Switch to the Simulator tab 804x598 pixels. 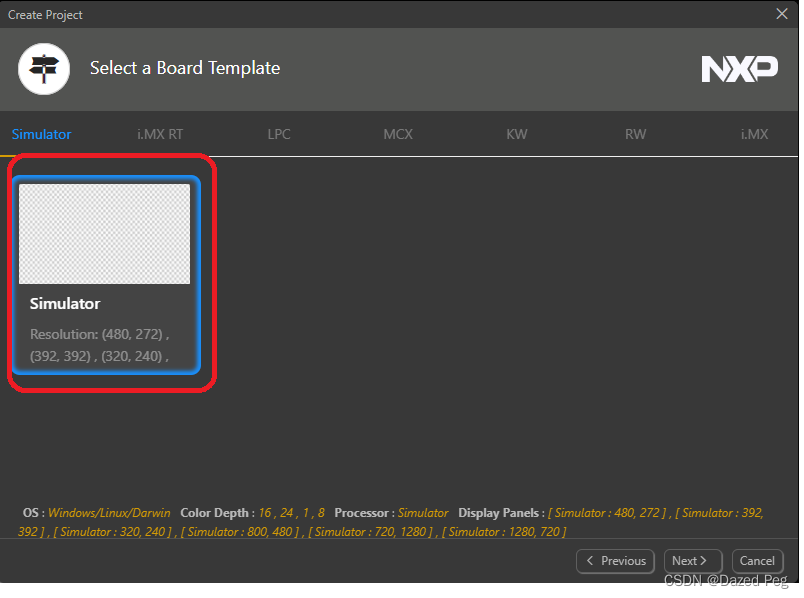tap(41, 134)
